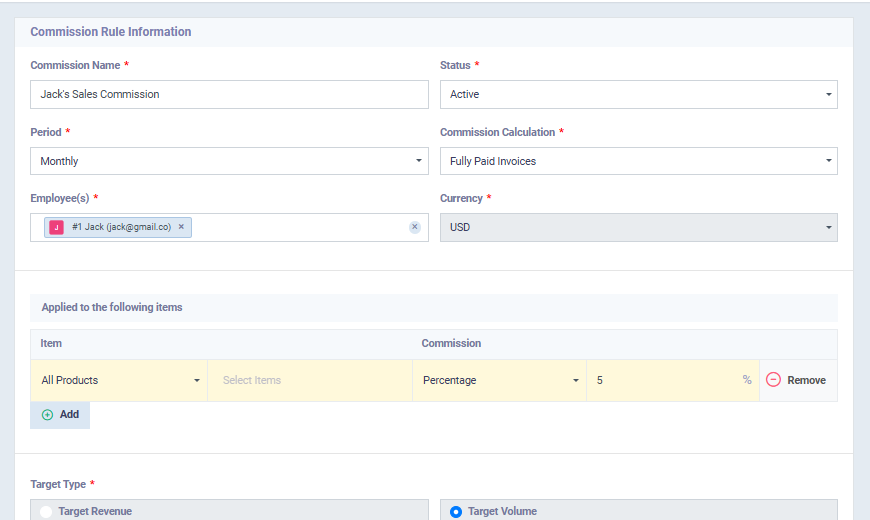Click inside the Employee(s) selection field
870x520 pixels.
pyautogui.click(x=300, y=228)
